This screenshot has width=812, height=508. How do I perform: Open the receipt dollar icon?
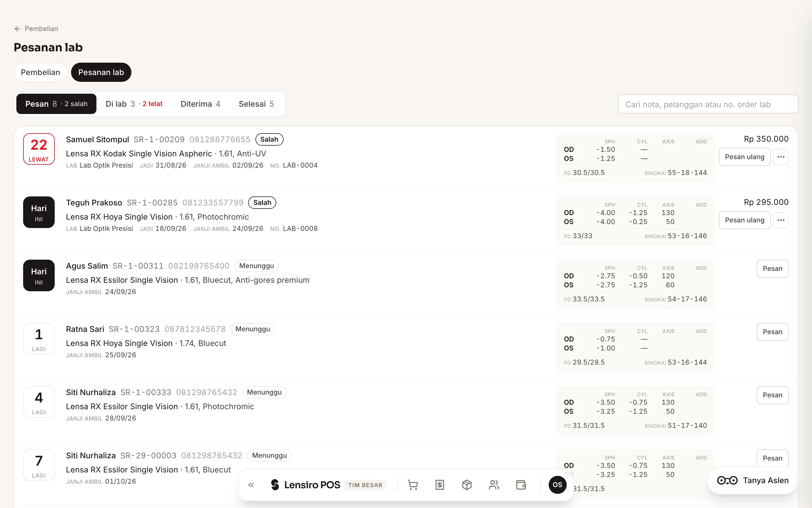tap(440, 485)
